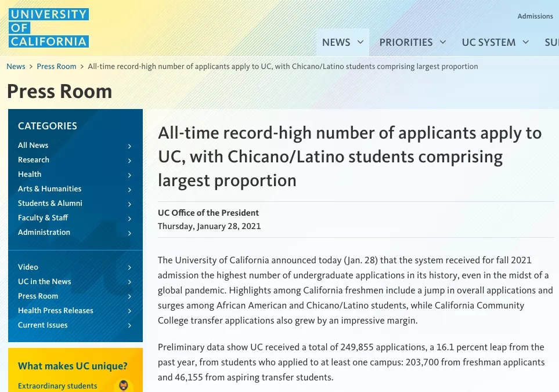Open UC in the News link

pos(45,282)
